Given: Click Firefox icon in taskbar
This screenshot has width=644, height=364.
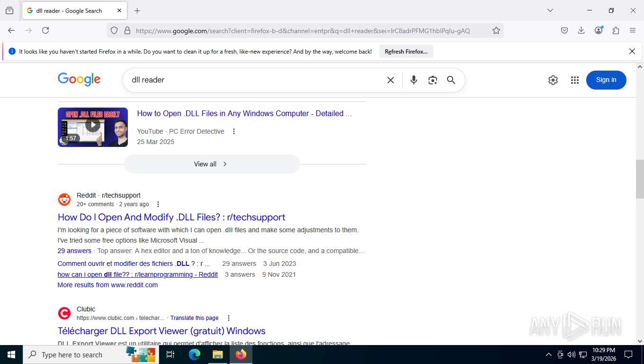Looking at the screenshot, I should (x=241, y=355).
